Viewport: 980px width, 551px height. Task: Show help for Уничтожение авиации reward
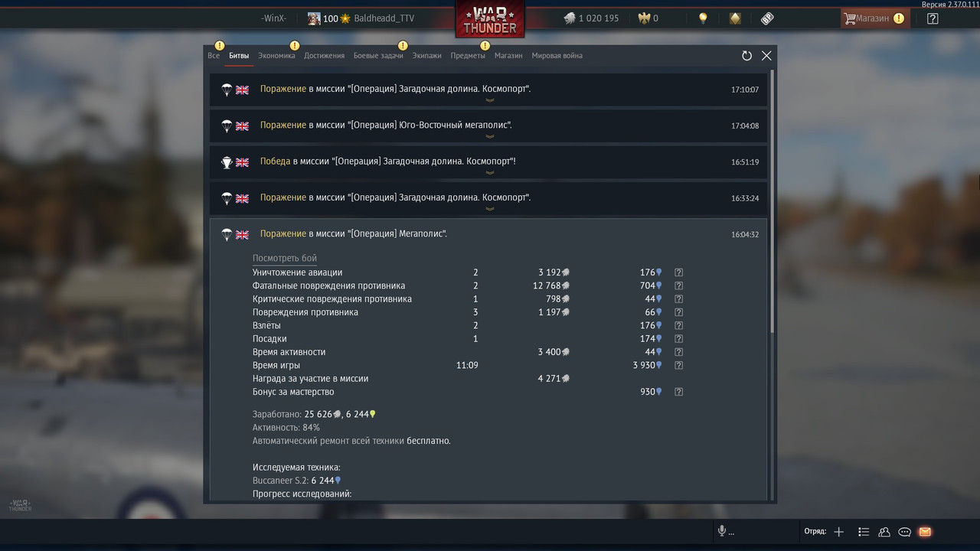678,272
